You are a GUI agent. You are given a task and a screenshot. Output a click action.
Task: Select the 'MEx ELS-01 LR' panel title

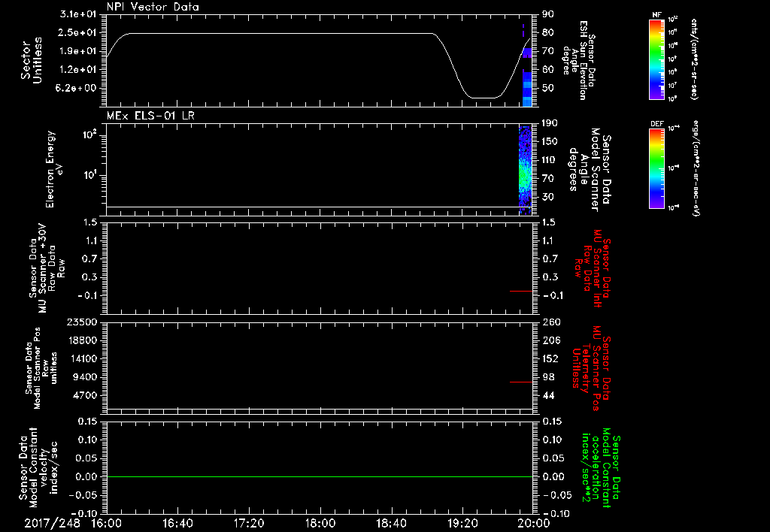click(150, 116)
